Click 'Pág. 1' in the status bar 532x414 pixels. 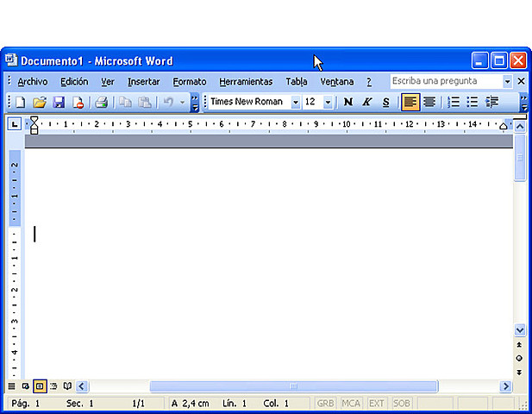coord(26,404)
